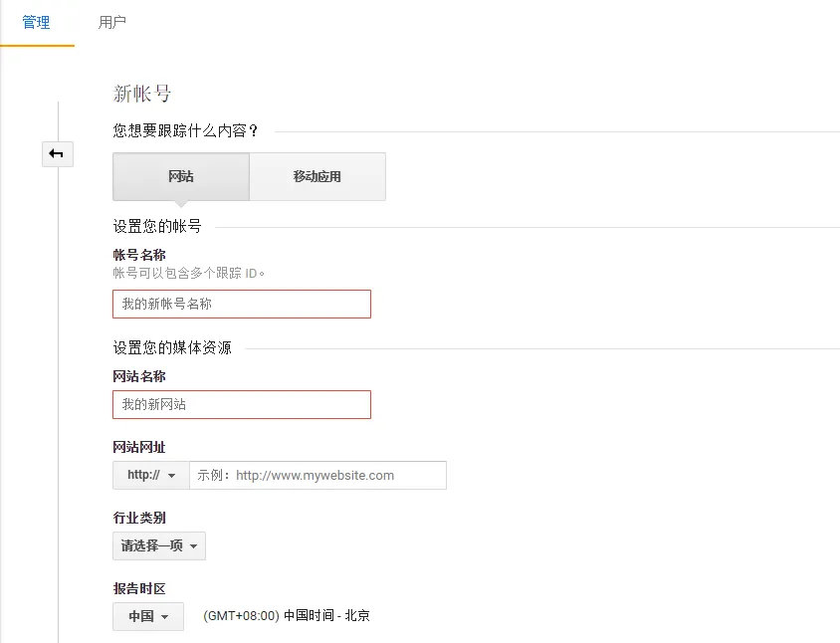Click the 网站名称 field label
This screenshot has height=643, width=840.
[139, 376]
